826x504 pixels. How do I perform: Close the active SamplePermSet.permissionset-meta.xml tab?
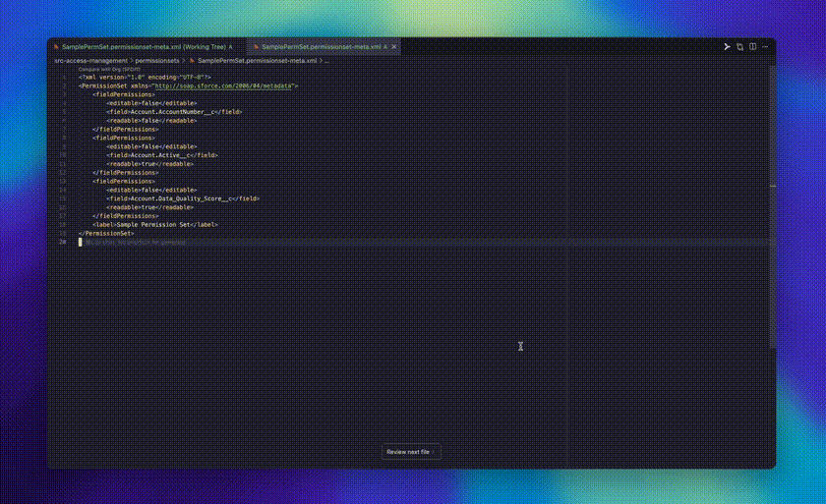393,47
